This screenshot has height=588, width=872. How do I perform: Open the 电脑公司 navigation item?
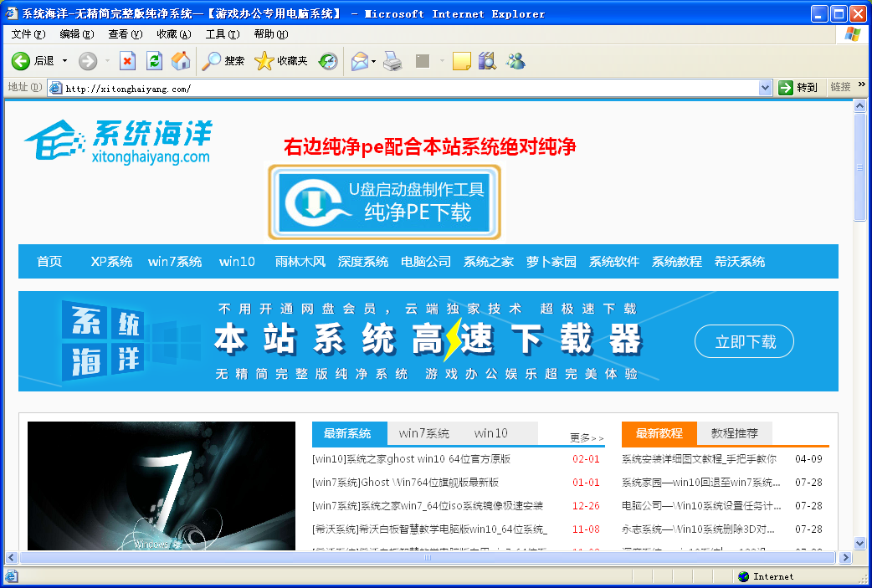pos(426,261)
